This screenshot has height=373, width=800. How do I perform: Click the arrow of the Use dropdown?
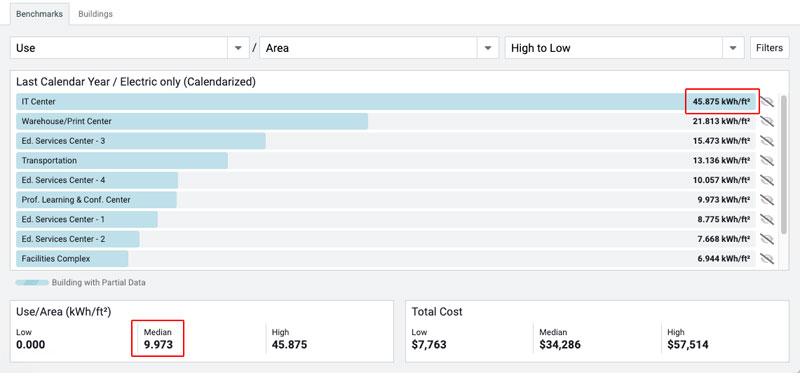pos(238,48)
